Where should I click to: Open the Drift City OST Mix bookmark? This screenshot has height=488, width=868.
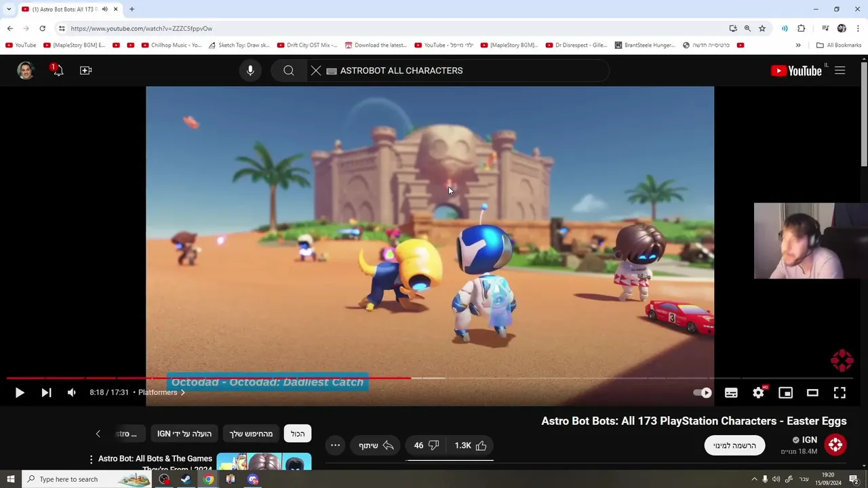click(x=307, y=45)
